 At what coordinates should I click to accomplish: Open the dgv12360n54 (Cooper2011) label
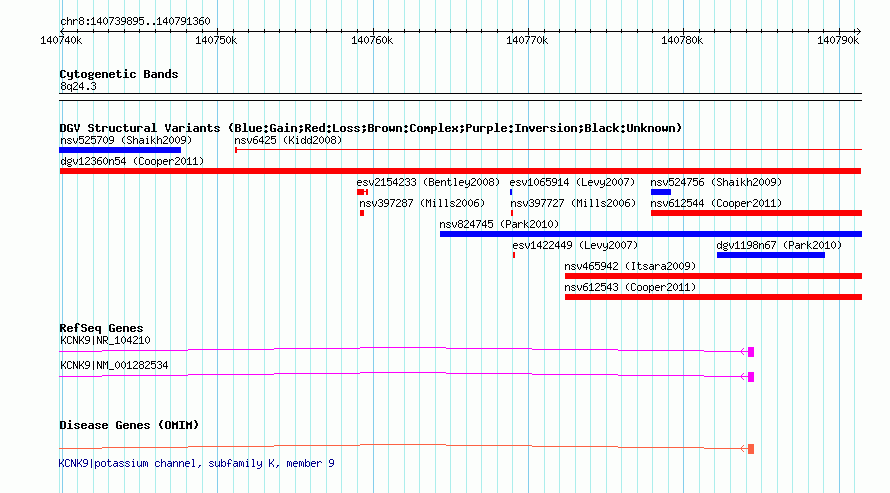[x=132, y=161]
